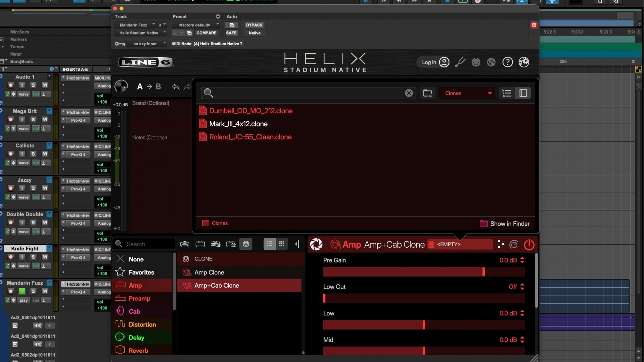Switch clone browser to column view
Screen dimensions: 644x362
pyautogui.click(x=523, y=93)
